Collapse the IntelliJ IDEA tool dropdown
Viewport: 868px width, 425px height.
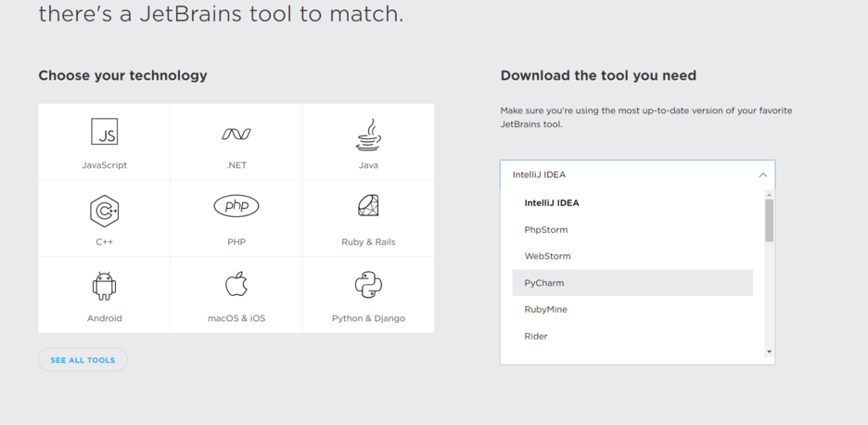coord(638,174)
